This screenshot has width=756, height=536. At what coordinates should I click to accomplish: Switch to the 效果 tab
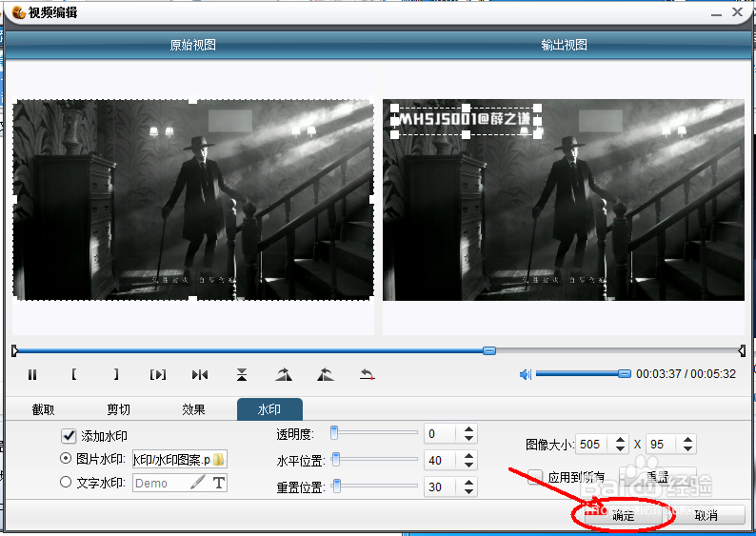coord(194,409)
